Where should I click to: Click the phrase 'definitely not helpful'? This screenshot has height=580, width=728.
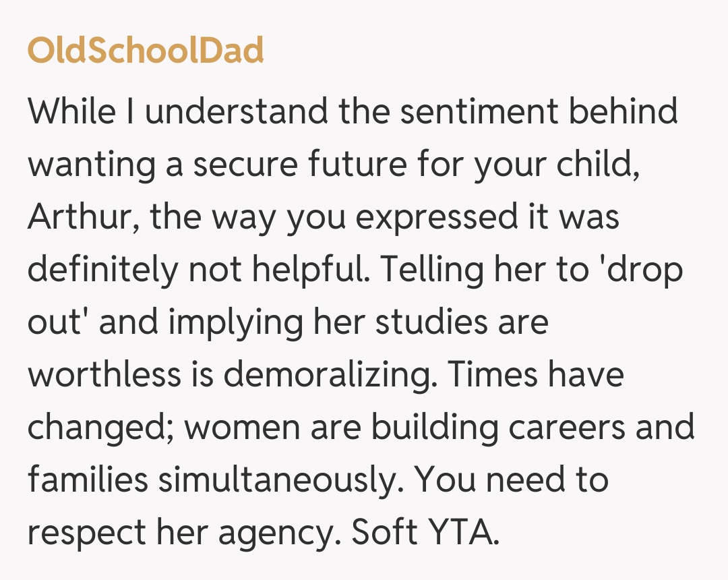(x=200, y=270)
